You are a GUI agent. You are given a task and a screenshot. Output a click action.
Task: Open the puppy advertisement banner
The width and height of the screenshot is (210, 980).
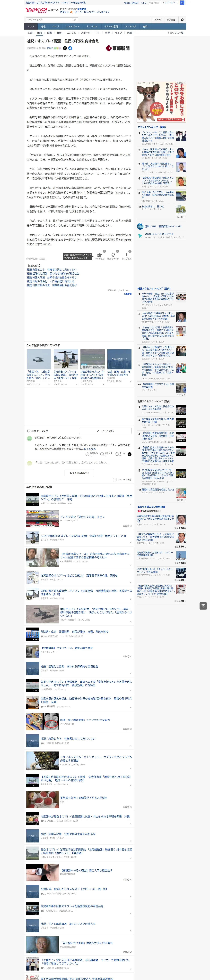click(161, 102)
